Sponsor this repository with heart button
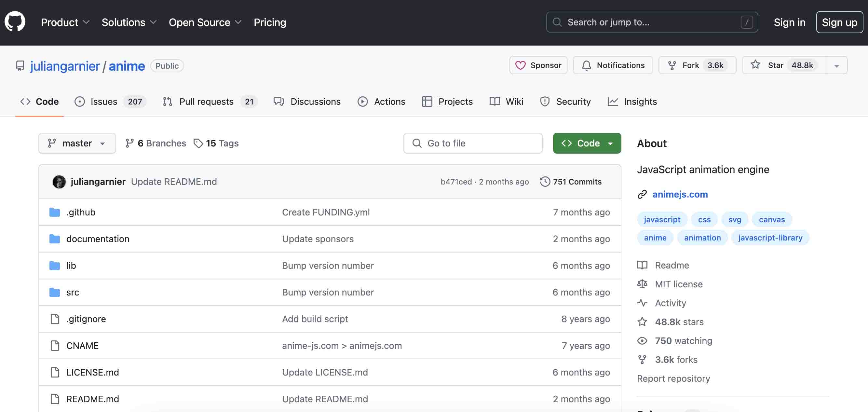868x412 pixels. (538, 65)
